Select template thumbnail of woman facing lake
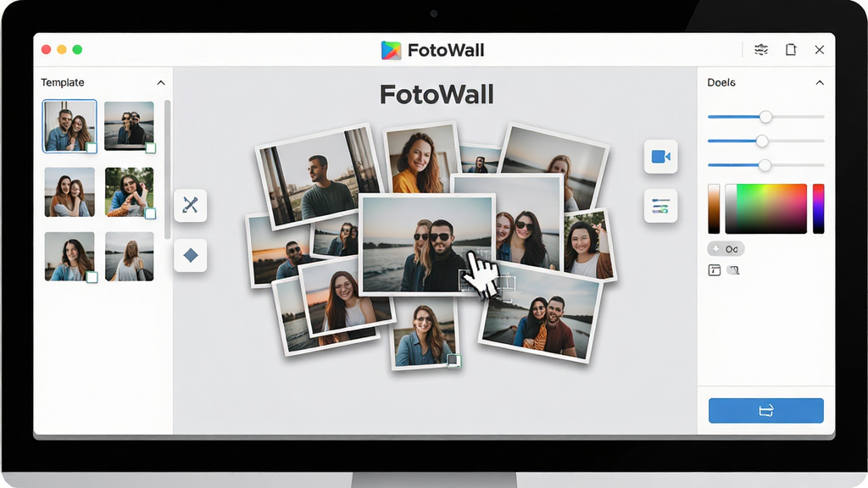The width and height of the screenshot is (868, 488). [129, 256]
